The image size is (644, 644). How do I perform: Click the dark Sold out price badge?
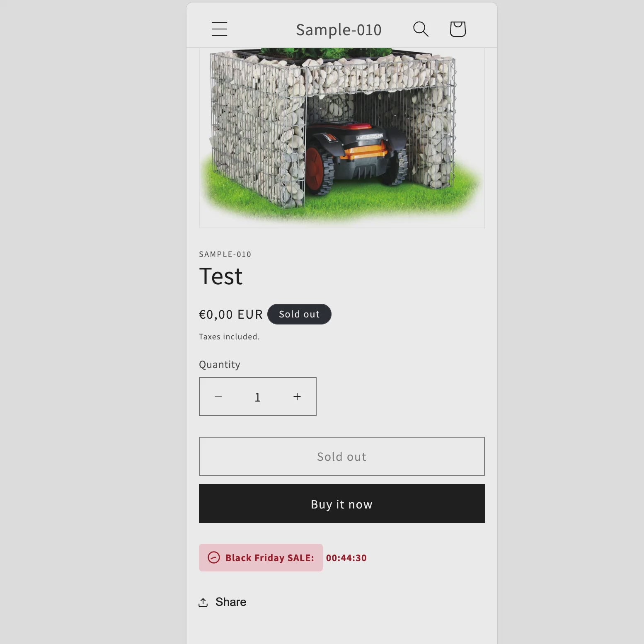tap(299, 314)
